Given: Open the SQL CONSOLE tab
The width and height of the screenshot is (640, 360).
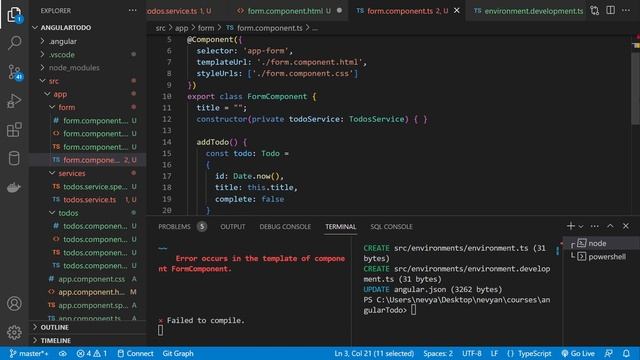Looking at the screenshot, I should pyautogui.click(x=391, y=227).
